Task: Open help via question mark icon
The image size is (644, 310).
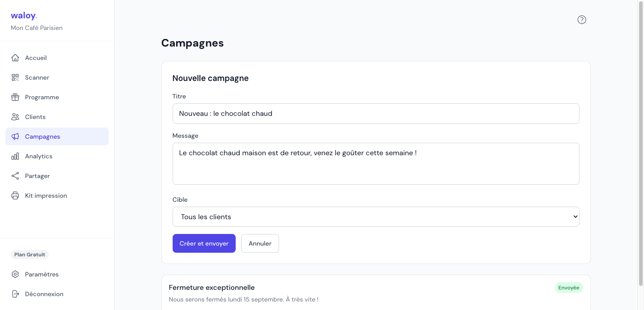Action: tap(582, 20)
